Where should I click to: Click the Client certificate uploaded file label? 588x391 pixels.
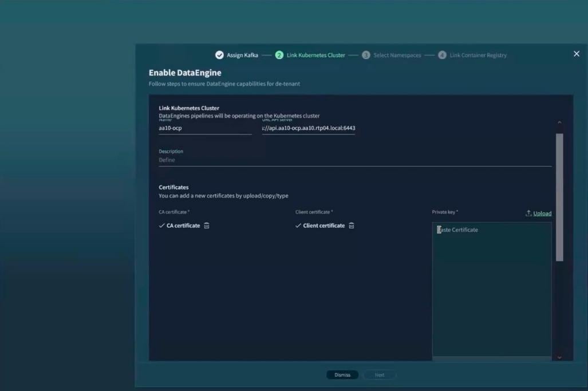pyautogui.click(x=323, y=226)
